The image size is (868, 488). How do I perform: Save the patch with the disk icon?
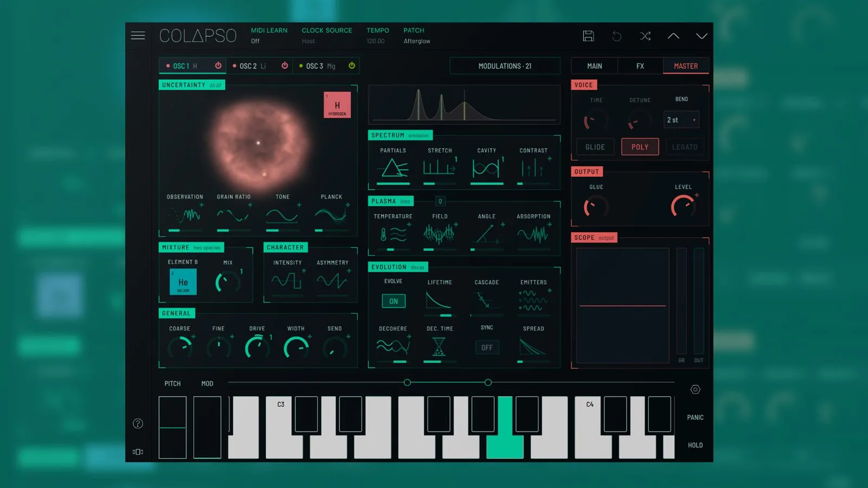[x=588, y=36]
